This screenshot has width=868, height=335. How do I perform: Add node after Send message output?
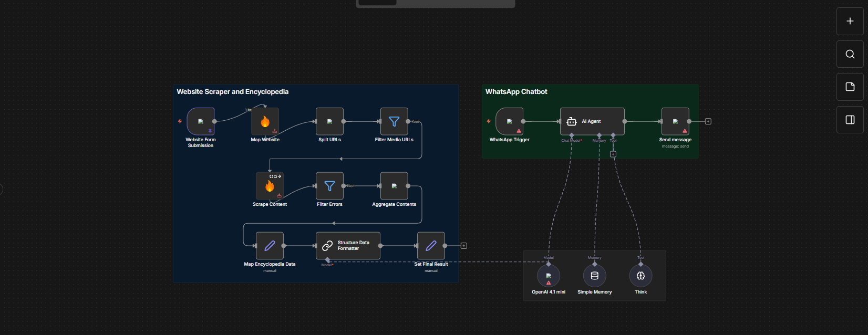pos(708,121)
